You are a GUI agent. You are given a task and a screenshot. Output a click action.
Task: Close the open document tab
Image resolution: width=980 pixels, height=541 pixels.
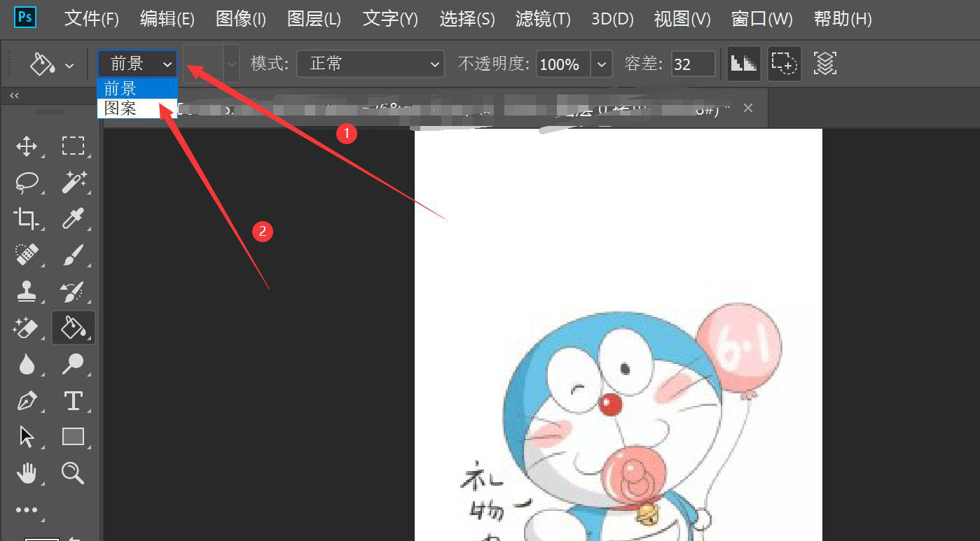coord(748,108)
